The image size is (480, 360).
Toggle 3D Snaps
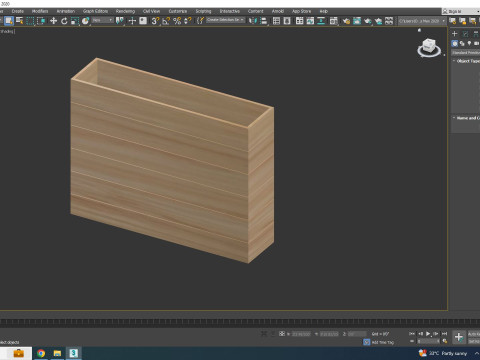(x=155, y=21)
